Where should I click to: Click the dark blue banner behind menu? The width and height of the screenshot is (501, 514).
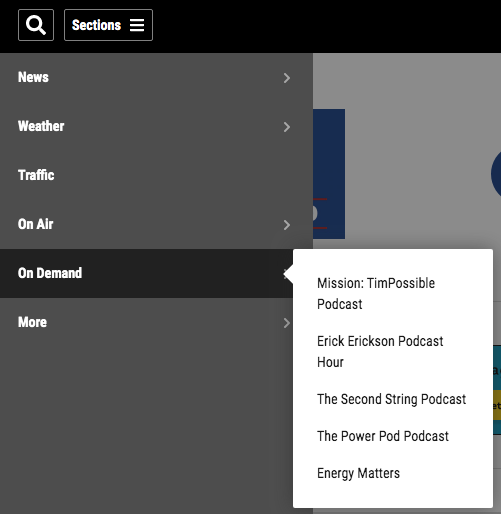point(329,174)
